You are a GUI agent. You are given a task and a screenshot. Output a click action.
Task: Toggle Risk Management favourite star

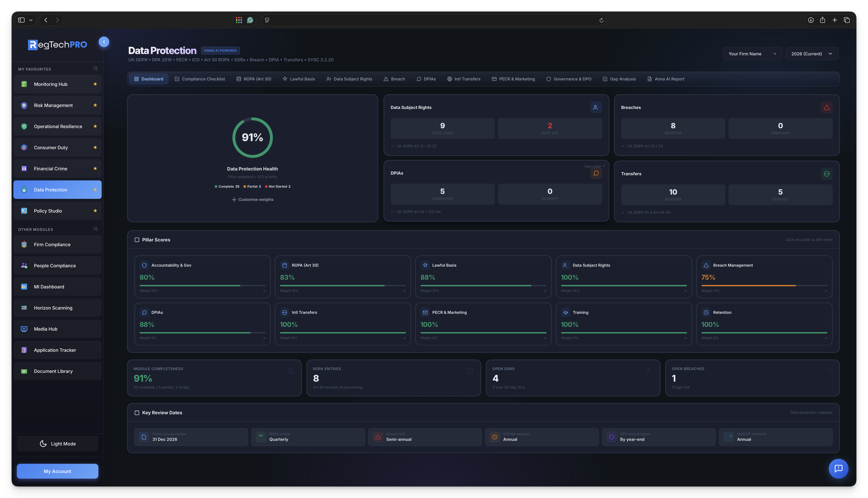pyautogui.click(x=95, y=105)
